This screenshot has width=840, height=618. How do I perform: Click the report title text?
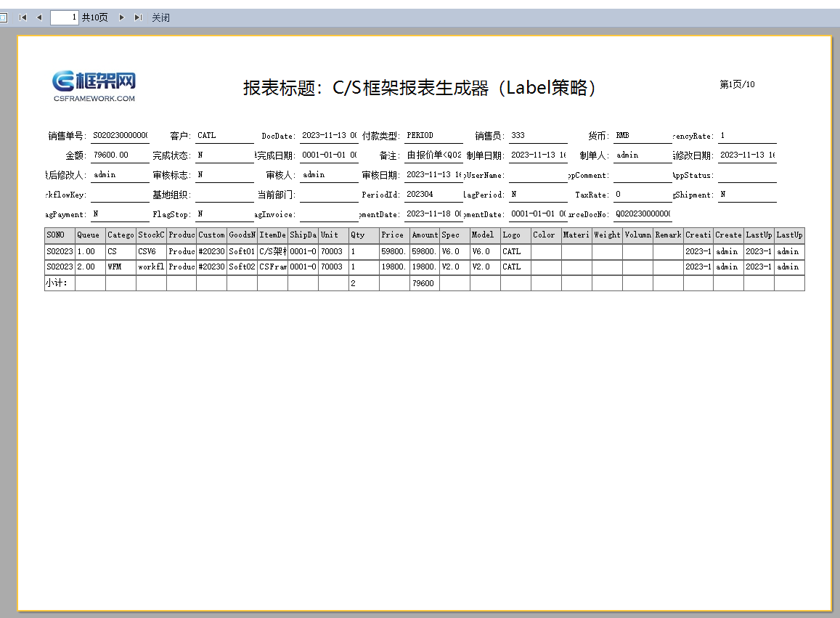click(x=420, y=87)
